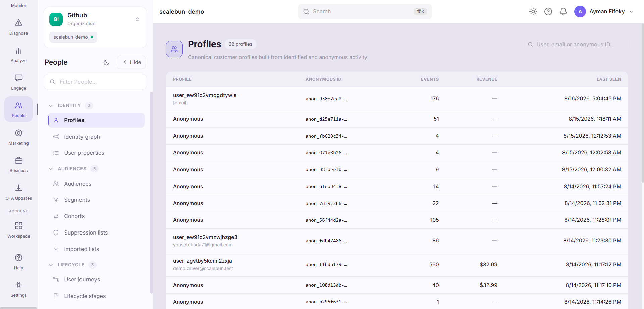The image size is (644, 309).
Task: Click anonymous ID anon_d25e711a
Action: (x=326, y=119)
